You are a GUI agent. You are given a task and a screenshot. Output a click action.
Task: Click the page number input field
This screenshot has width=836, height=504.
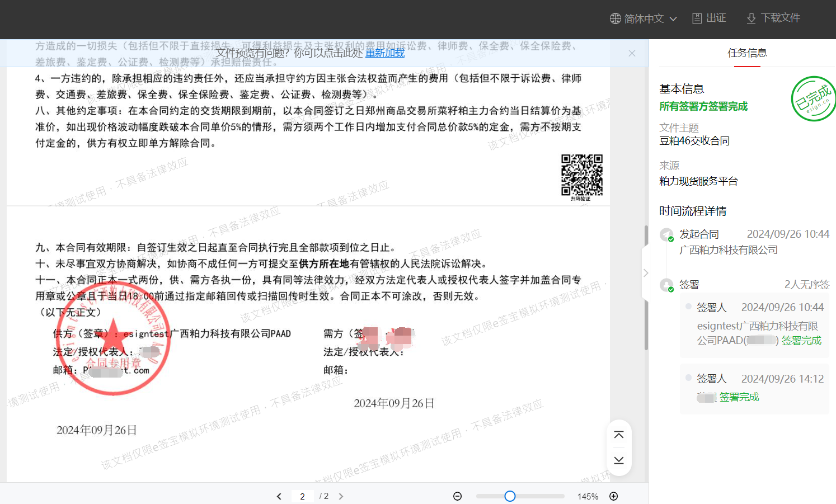tap(302, 496)
